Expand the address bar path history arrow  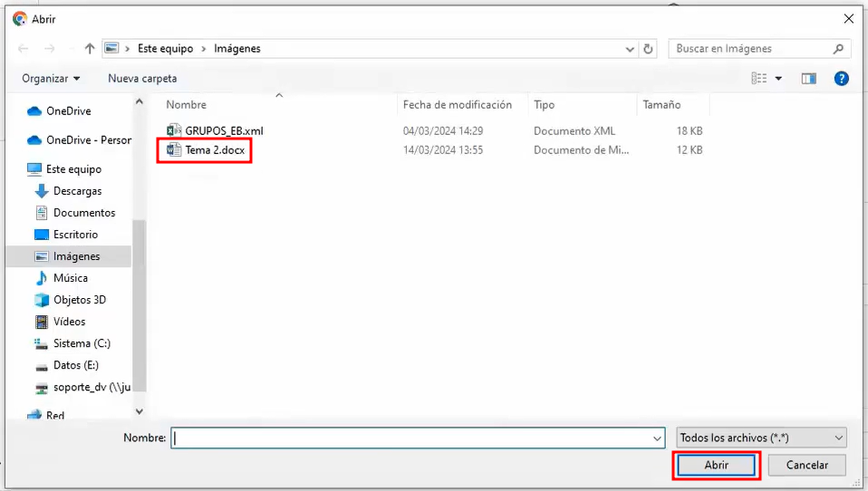[x=629, y=49]
